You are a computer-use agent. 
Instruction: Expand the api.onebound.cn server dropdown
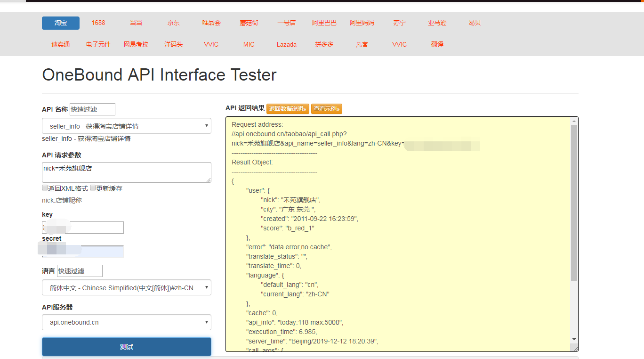click(x=127, y=323)
